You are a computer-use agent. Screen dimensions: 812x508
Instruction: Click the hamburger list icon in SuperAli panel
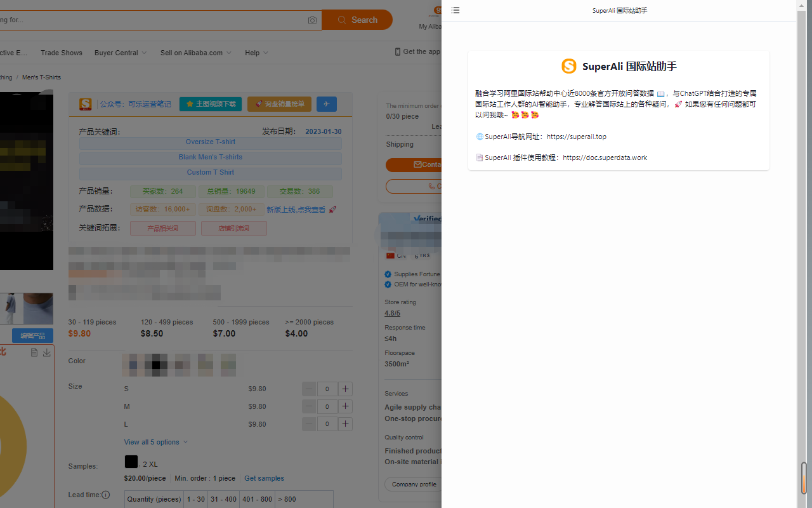[x=455, y=10]
